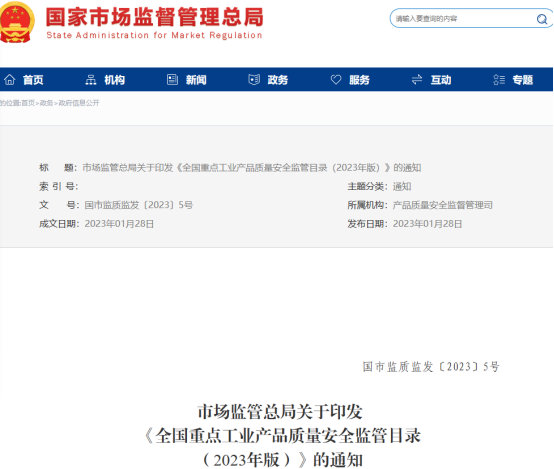Viewport: 554px width, 469px height.
Task: Open the 机构 navigation item
Action: pos(114,80)
